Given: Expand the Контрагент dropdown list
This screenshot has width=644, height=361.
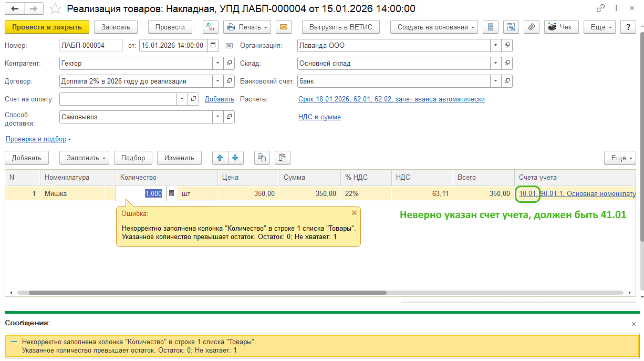Looking at the screenshot, I should tap(218, 64).
